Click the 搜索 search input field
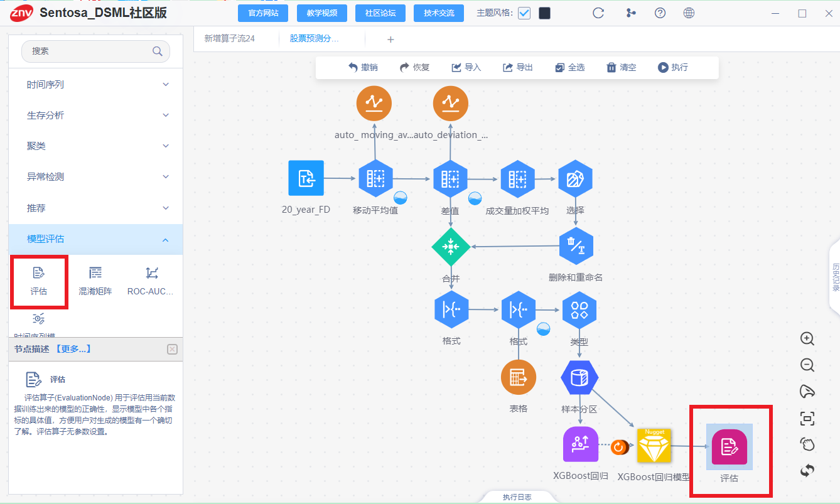The image size is (840, 504). pyautogui.click(x=95, y=51)
